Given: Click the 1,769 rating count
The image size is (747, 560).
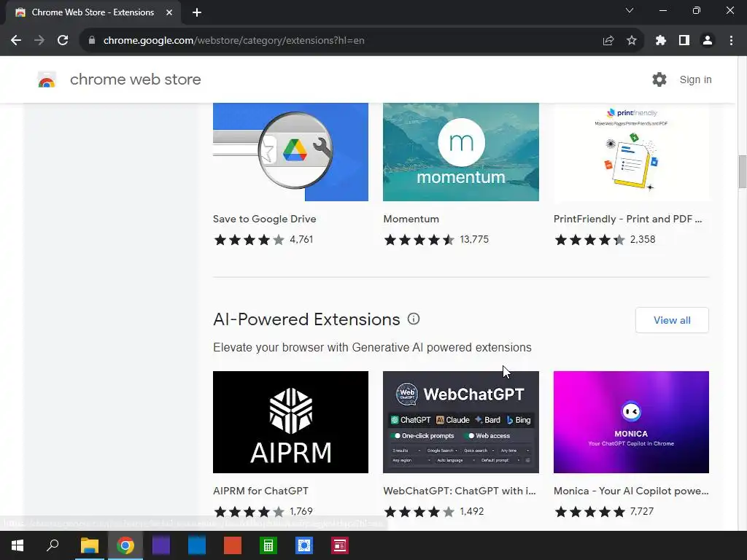Looking at the screenshot, I should point(301,511).
